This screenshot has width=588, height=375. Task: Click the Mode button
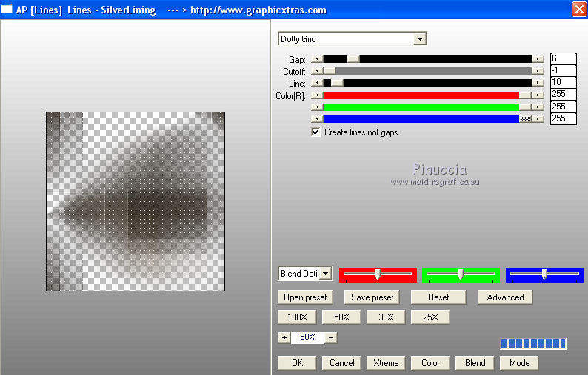(519, 363)
